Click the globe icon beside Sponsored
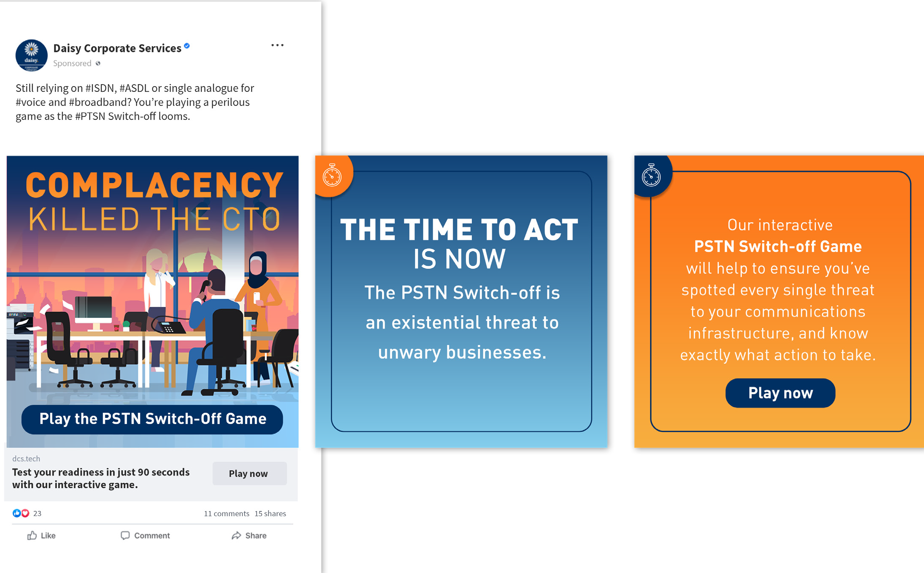 click(98, 63)
